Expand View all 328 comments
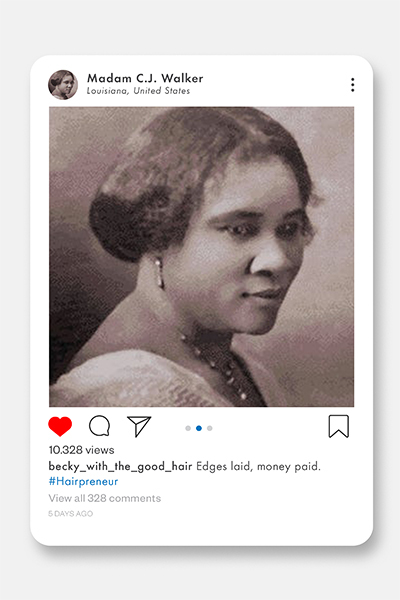 pyautogui.click(x=104, y=498)
